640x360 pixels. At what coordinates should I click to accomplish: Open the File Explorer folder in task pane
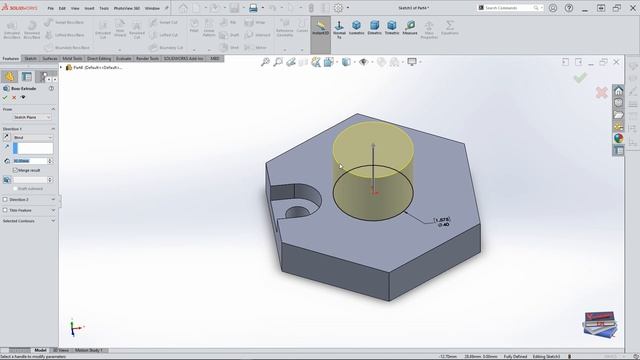click(x=618, y=115)
